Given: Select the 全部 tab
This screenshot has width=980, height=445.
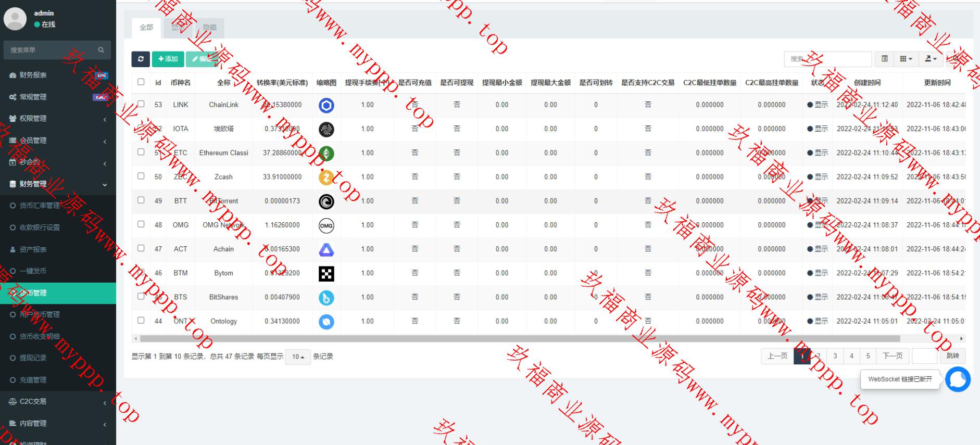Looking at the screenshot, I should point(146,28).
